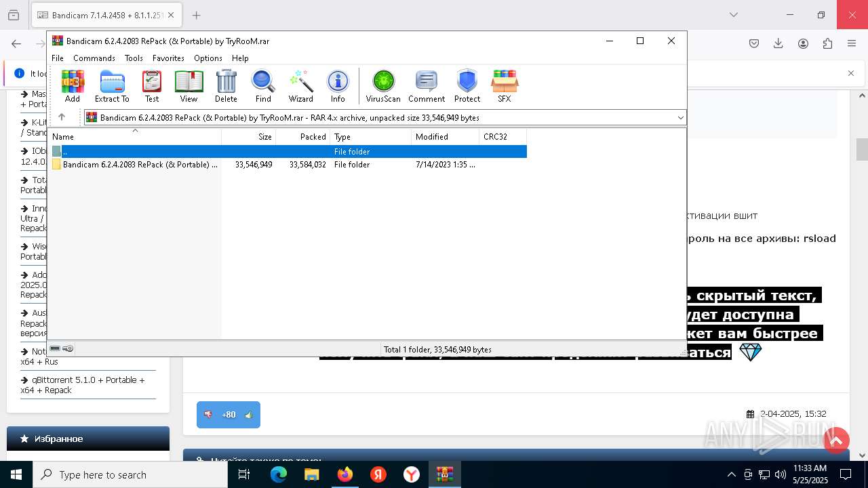Switch to Firefox on the taskbar
The image size is (868, 488).
[x=345, y=474]
